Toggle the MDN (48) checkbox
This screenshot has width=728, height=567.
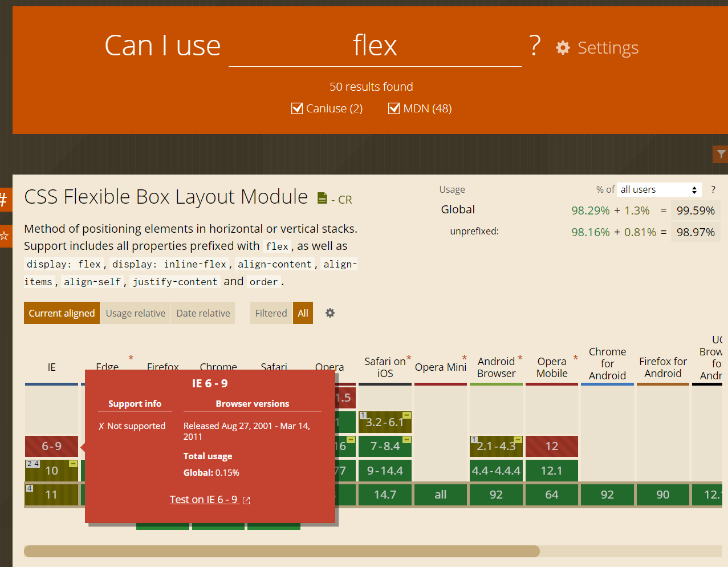click(394, 108)
